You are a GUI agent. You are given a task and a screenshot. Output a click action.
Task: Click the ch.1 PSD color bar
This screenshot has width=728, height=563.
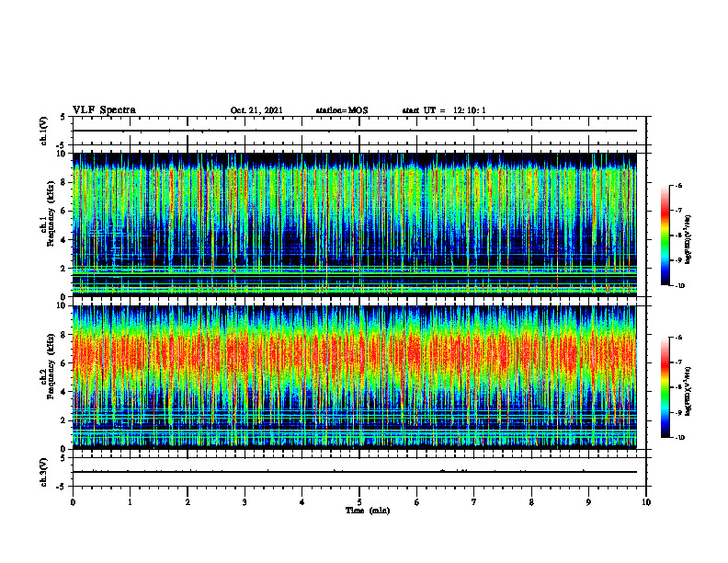[x=665, y=236]
